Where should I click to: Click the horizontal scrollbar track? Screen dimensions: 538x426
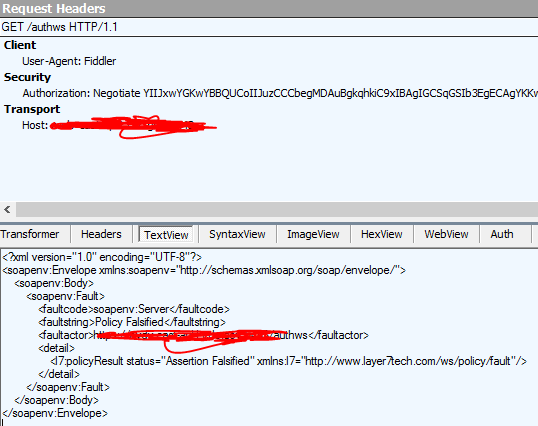coord(277,209)
